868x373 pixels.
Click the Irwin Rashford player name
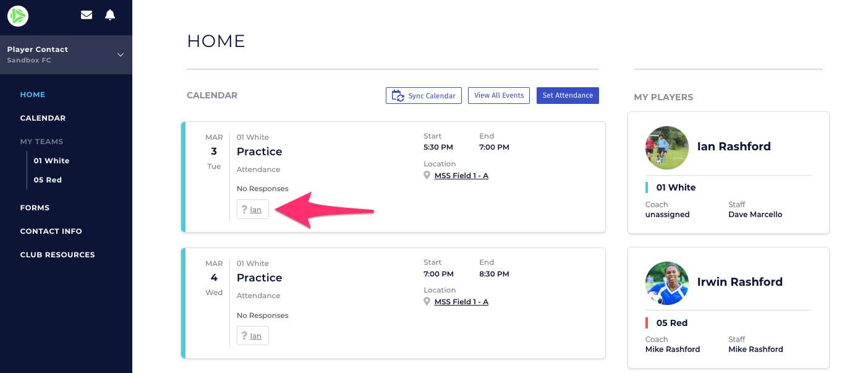click(x=740, y=282)
